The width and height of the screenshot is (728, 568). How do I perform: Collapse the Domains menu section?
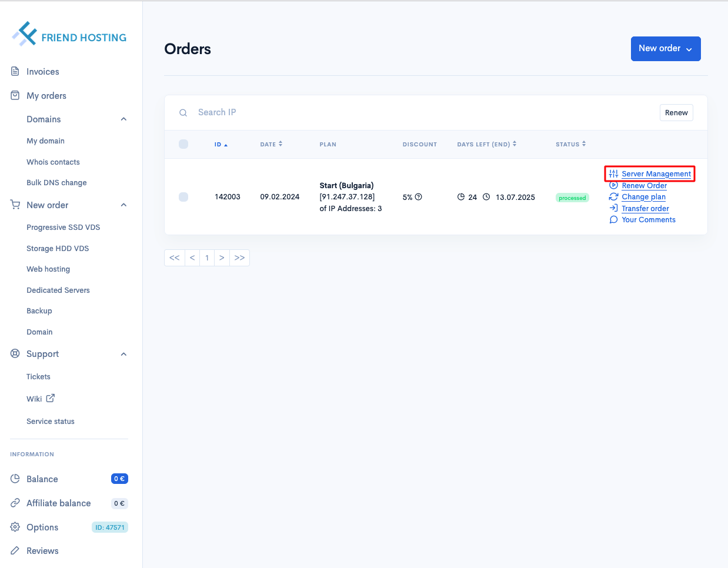click(x=123, y=119)
